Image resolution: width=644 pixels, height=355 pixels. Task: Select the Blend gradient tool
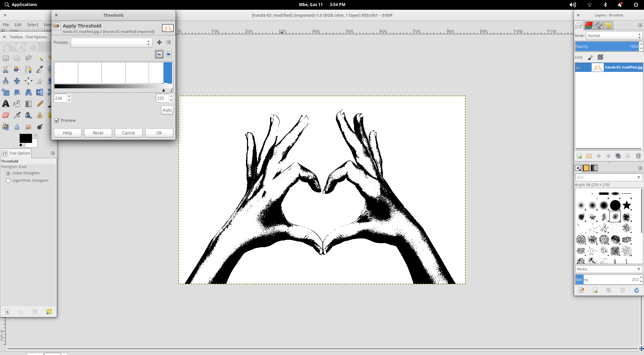pos(29,104)
